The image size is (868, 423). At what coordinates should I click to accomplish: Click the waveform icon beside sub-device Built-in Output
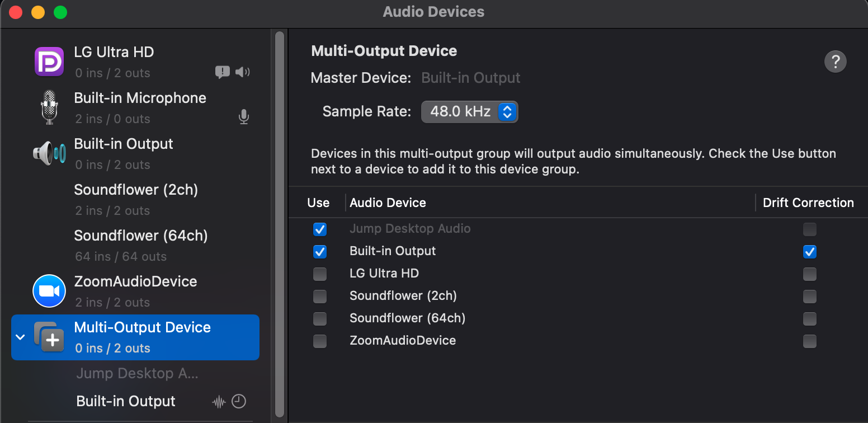(x=219, y=401)
